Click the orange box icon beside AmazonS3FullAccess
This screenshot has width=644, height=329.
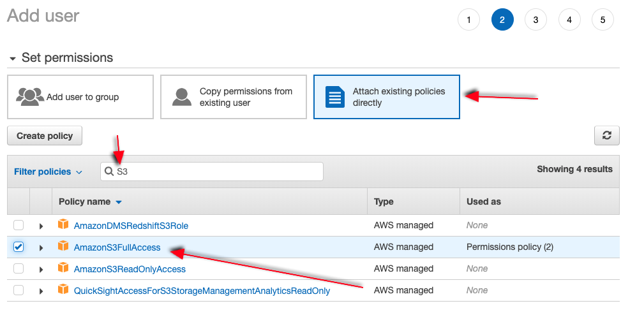point(63,245)
